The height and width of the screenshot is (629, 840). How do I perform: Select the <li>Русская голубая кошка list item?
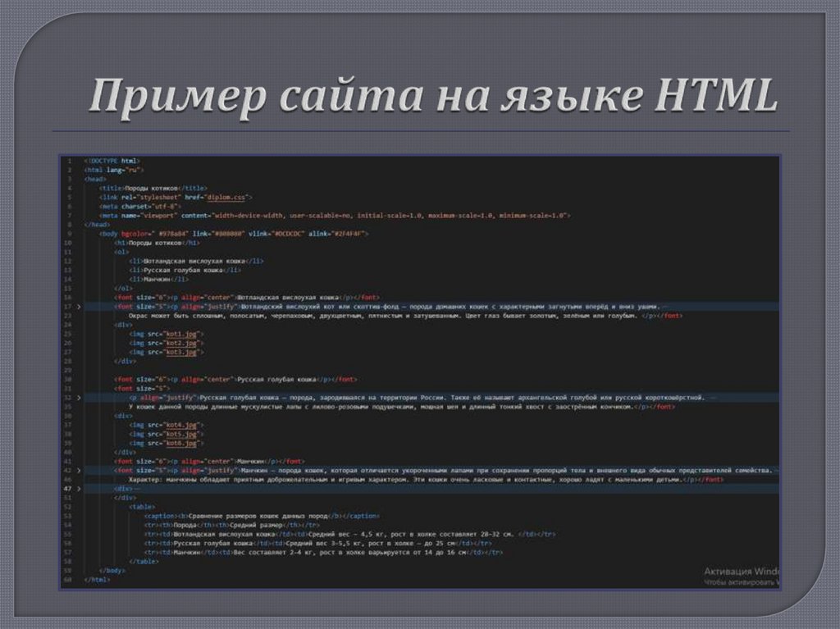point(185,270)
